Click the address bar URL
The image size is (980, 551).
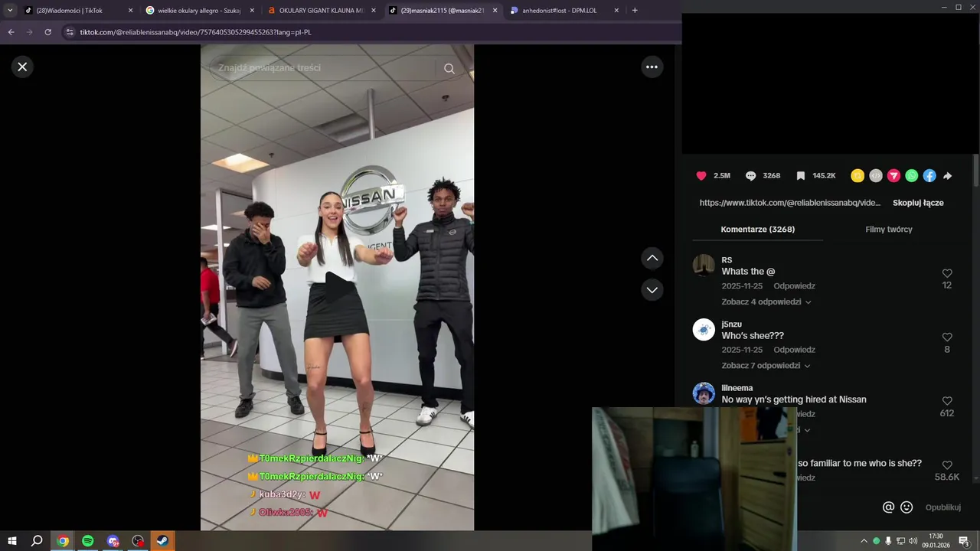[195, 32]
